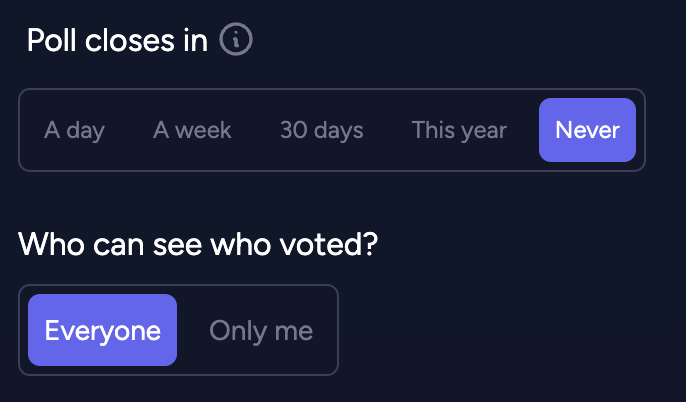Show help for the poll closing setting
This screenshot has width=686, height=402.
tap(236, 39)
